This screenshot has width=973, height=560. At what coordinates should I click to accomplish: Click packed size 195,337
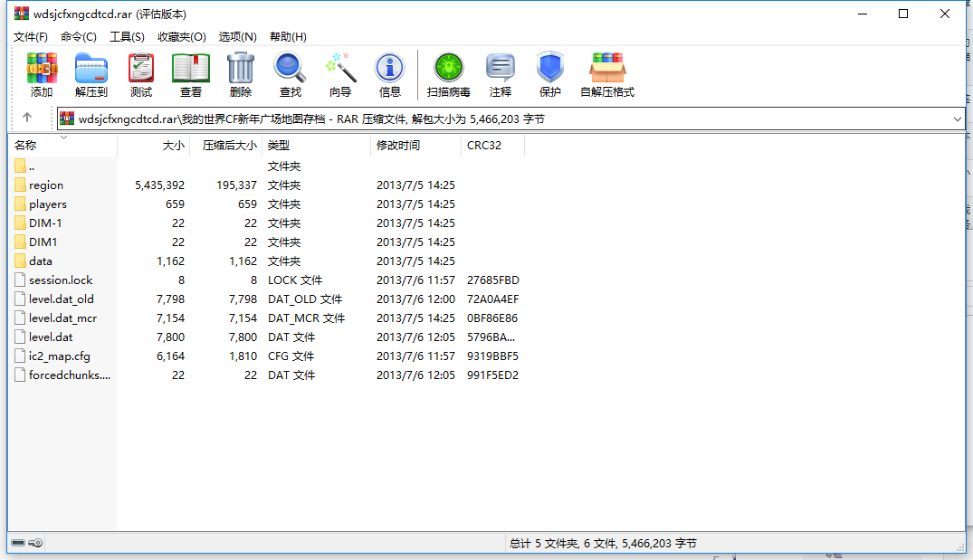(x=236, y=185)
